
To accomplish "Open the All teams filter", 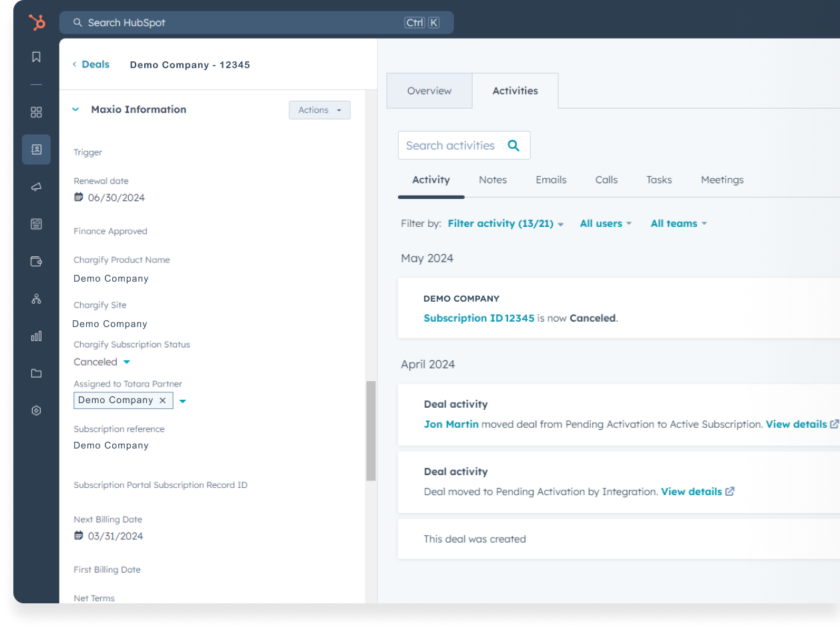I will tap(678, 224).
